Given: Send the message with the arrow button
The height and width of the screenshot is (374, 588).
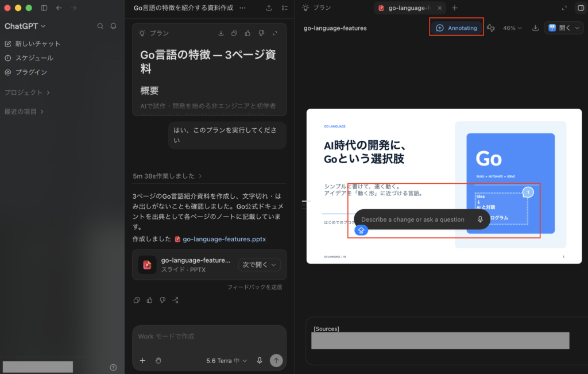Looking at the screenshot, I should pyautogui.click(x=276, y=360).
